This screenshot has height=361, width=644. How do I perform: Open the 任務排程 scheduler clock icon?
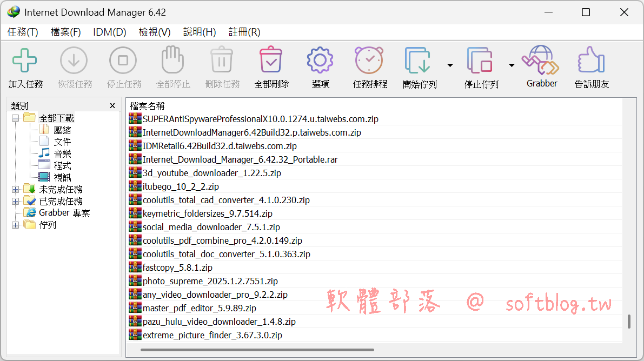click(x=369, y=61)
